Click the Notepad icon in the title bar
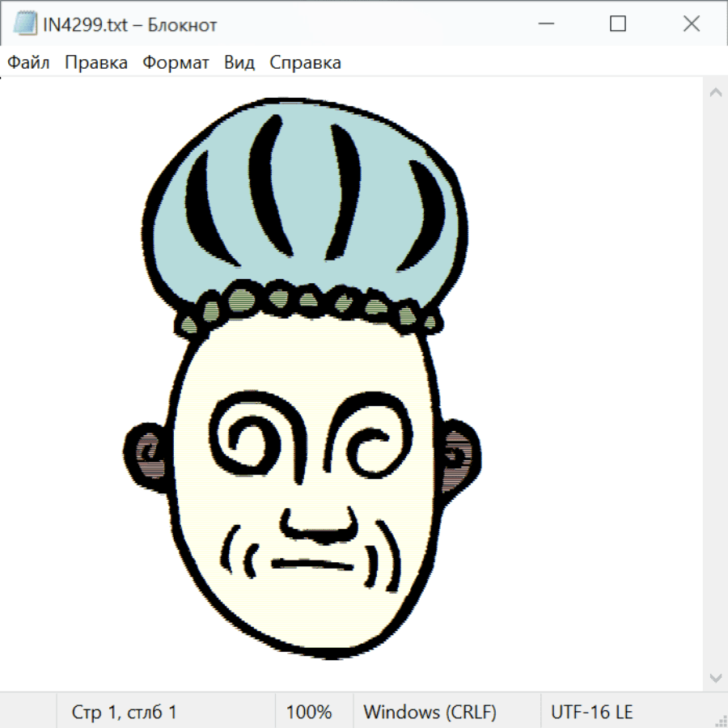This screenshot has width=728, height=728. pyautogui.click(x=25, y=24)
